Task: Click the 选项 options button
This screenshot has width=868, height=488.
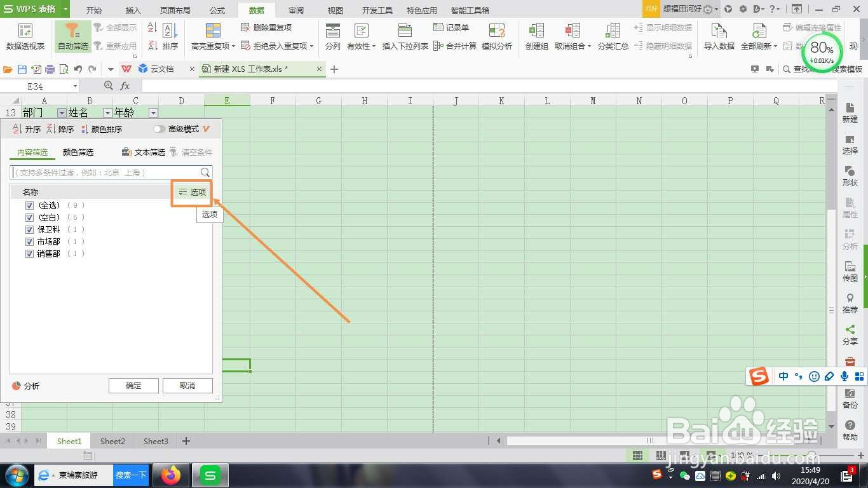Action: [x=193, y=192]
